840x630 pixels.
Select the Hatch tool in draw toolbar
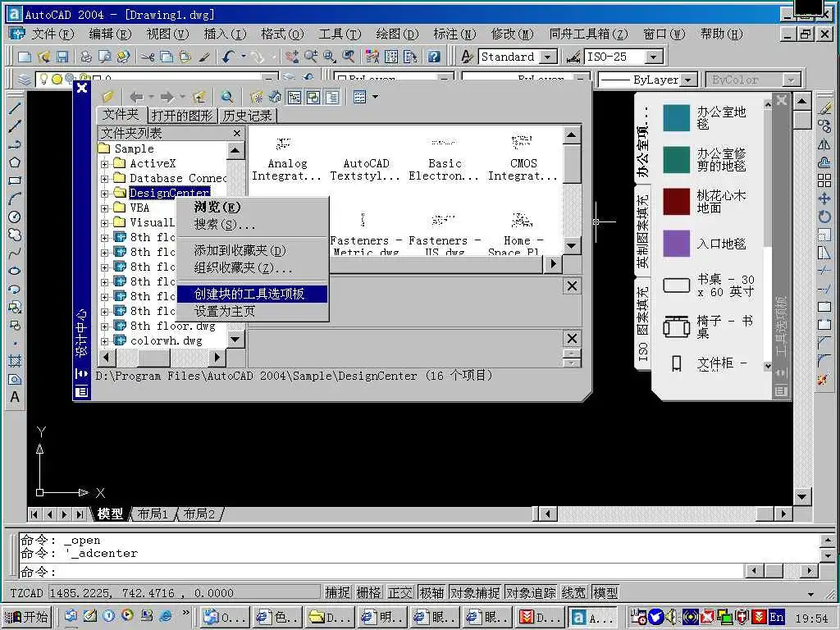(x=15, y=361)
